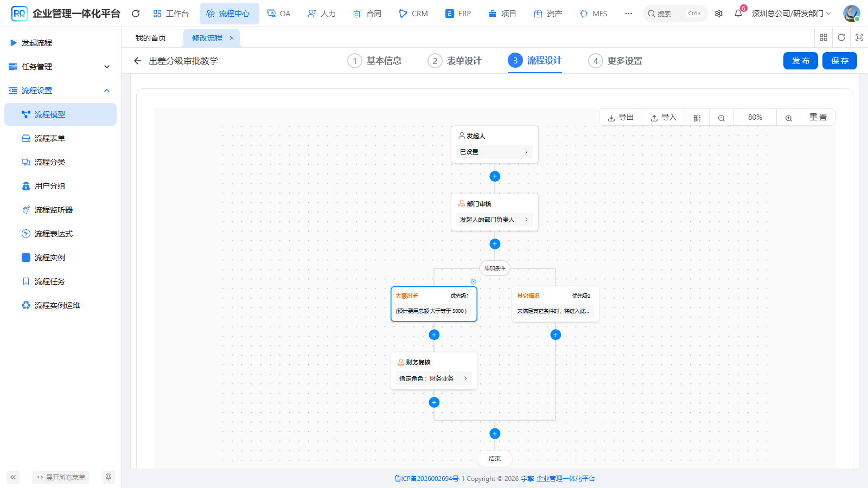Click the plus button under 其它情况 branch
The width and height of the screenshot is (868, 488).
tap(556, 335)
